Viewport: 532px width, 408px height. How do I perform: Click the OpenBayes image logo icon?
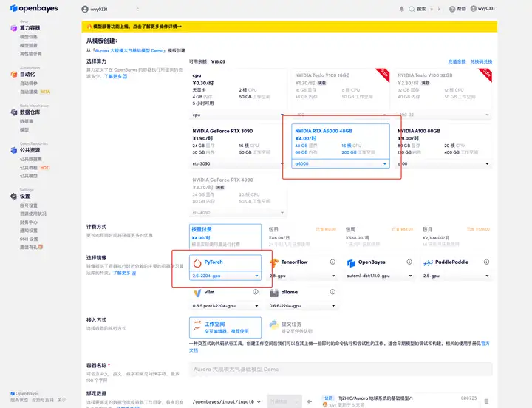tap(351, 262)
